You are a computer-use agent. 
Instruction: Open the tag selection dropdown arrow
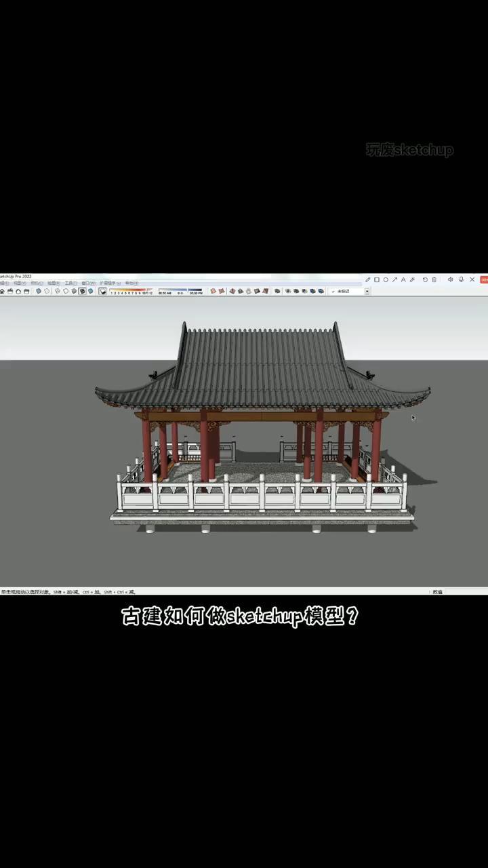coord(367,292)
